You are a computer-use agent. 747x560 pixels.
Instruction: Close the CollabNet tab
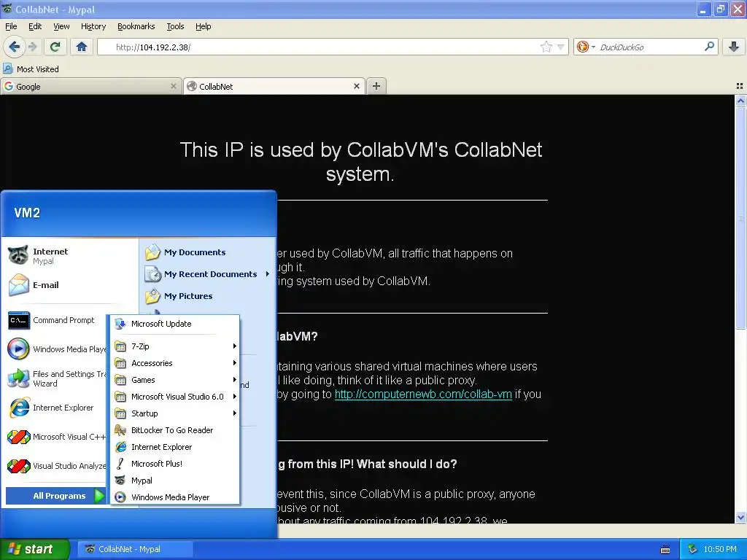[356, 86]
